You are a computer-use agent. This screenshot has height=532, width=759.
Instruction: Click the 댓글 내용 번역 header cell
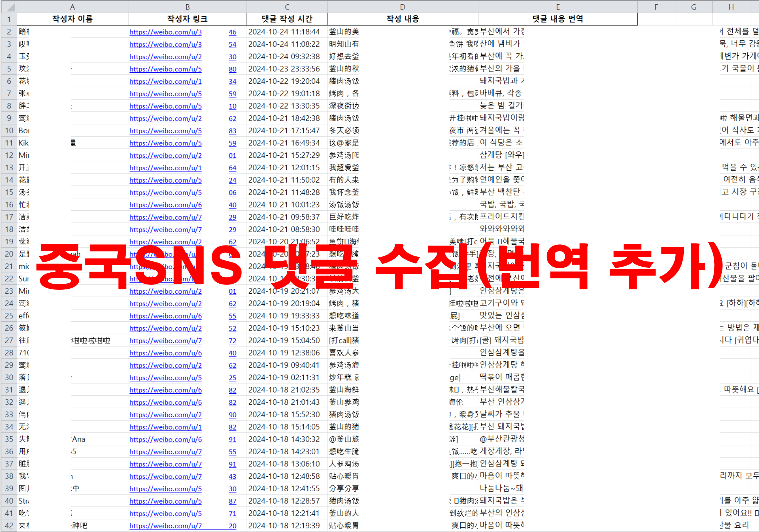[x=558, y=19]
